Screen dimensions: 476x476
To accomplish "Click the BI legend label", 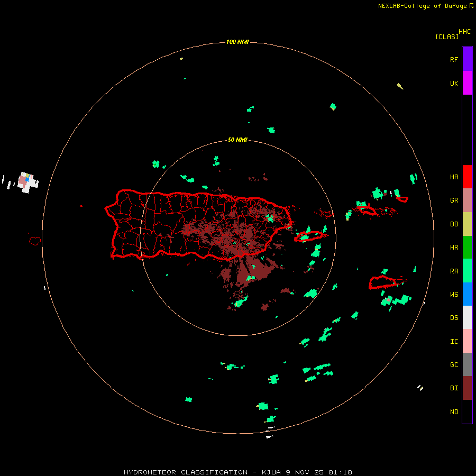I will click(454, 388).
